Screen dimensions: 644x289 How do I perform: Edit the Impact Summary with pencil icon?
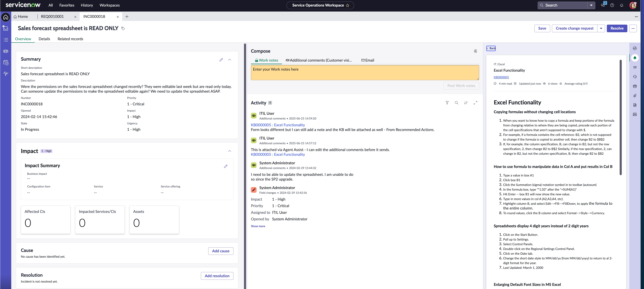point(226,166)
